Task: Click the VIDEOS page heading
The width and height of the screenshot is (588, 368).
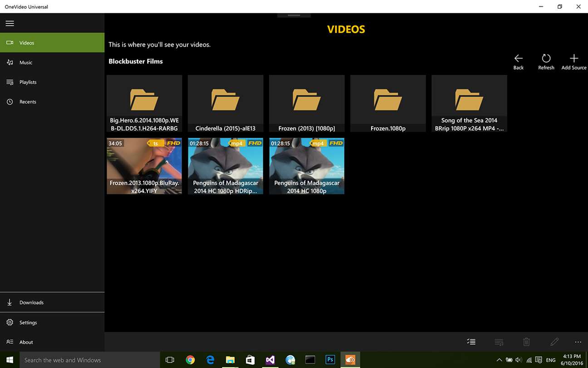Action: point(346,30)
